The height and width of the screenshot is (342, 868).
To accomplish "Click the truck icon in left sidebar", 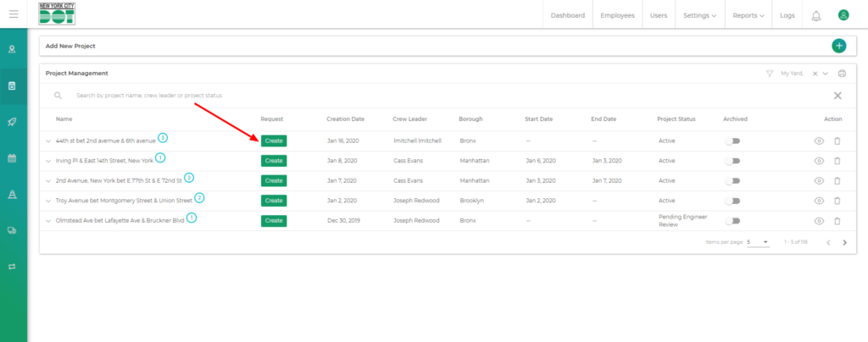I will point(13,229).
